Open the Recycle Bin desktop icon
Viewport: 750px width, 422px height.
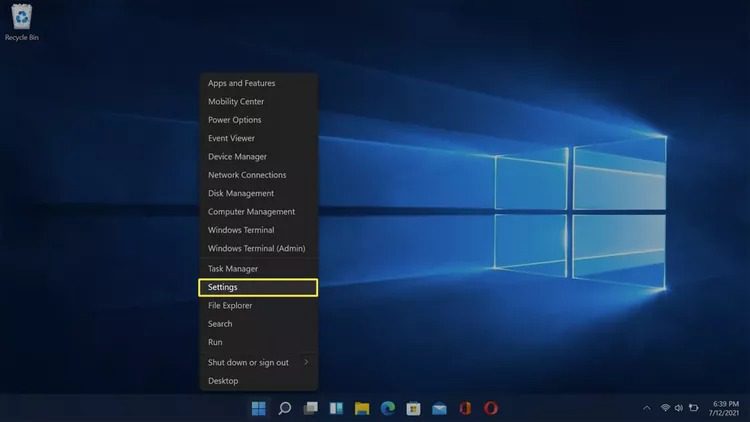pyautogui.click(x=22, y=22)
